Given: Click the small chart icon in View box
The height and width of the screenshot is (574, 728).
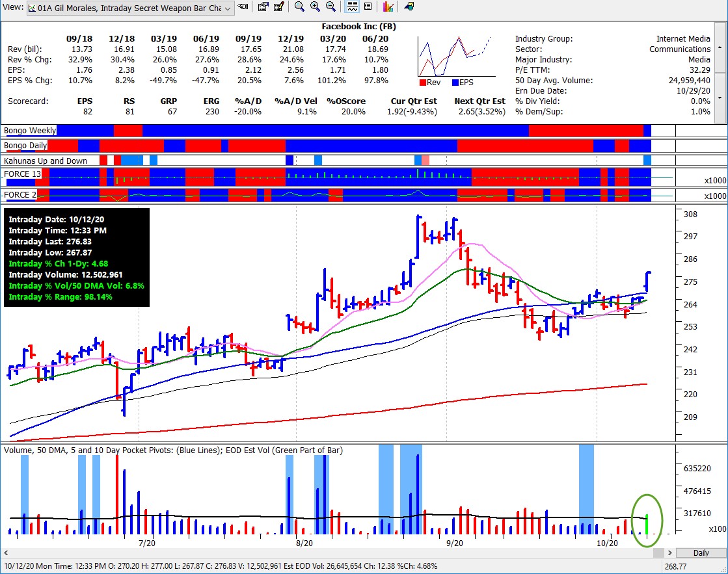Looking at the screenshot, I should pos(32,8).
